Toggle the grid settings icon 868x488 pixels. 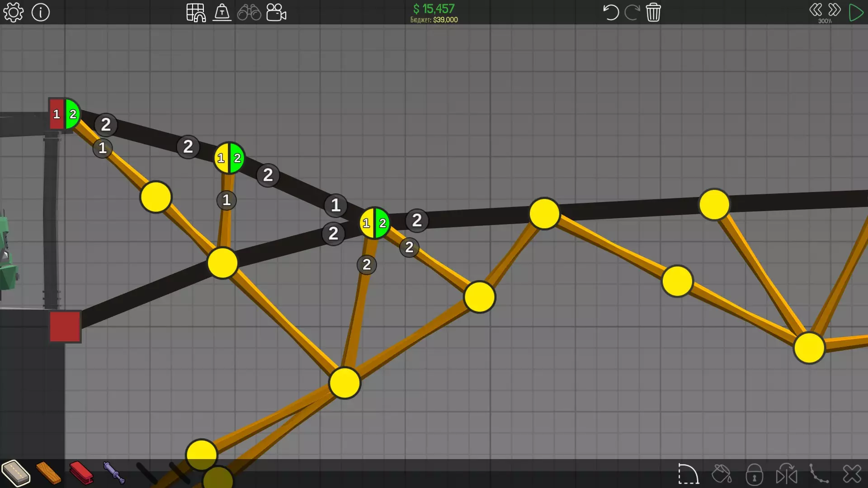(x=196, y=12)
